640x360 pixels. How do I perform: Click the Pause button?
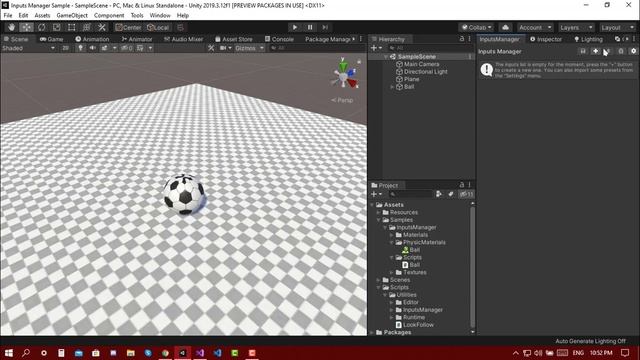pos(310,27)
